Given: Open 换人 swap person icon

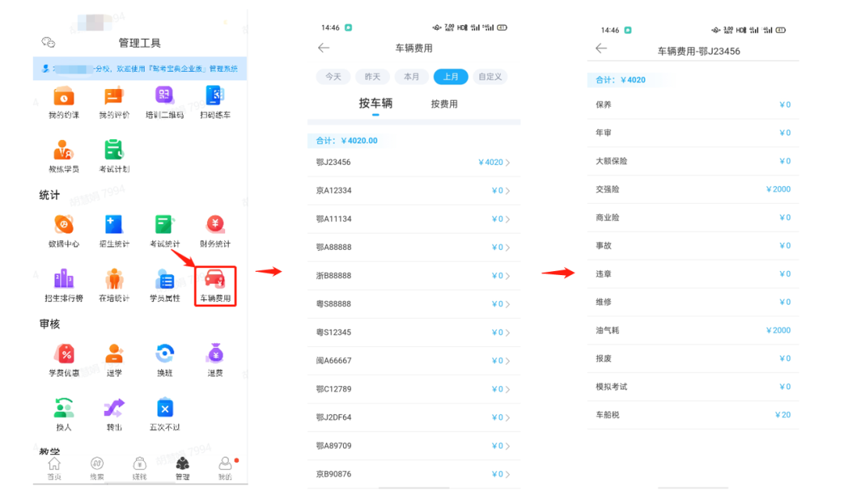Looking at the screenshot, I should point(63,408).
